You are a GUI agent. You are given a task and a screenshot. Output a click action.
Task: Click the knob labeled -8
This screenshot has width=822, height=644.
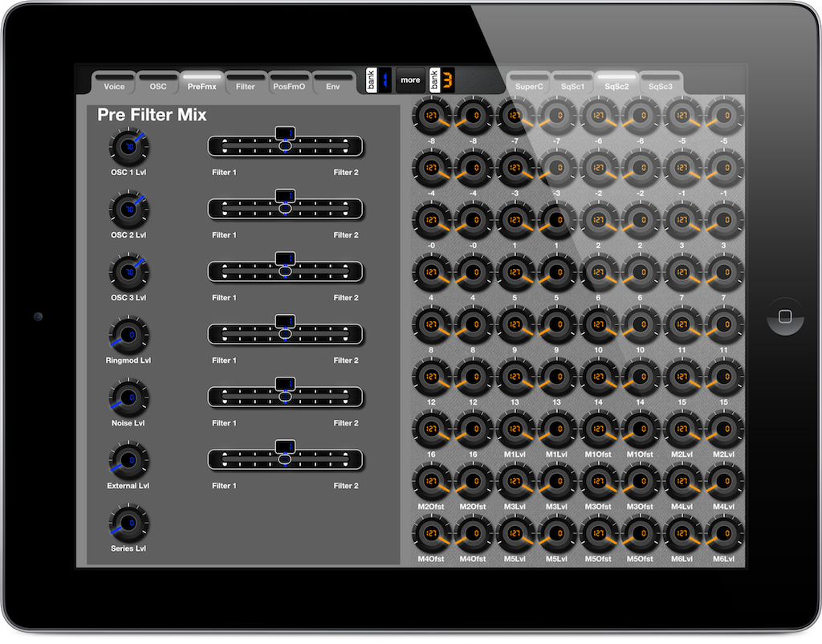click(431, 116)
